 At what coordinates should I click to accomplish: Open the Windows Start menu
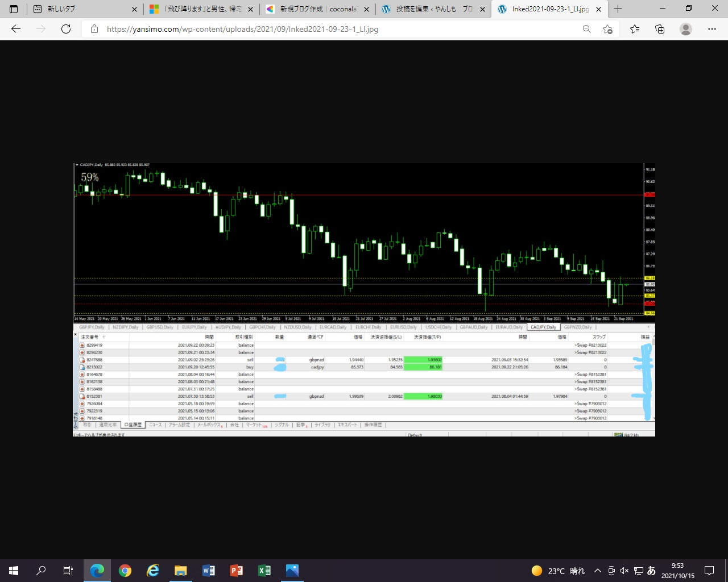click(14, 571)
